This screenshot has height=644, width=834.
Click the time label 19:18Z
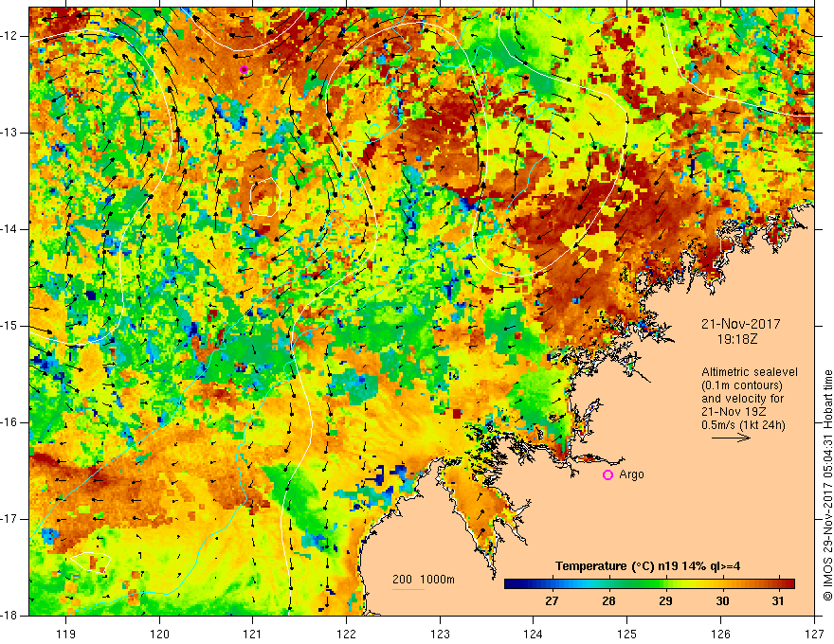(x=737, y=338)
